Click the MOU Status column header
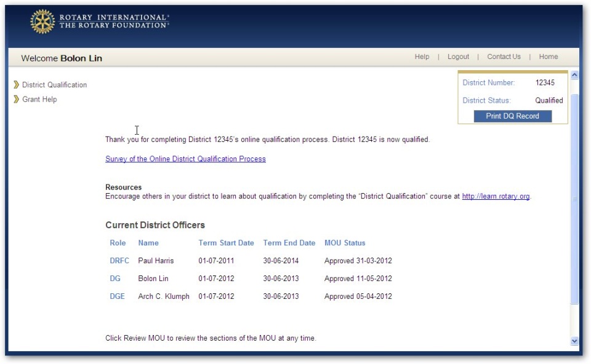This screenshot has height=364, width=591. (x=345, y=243)
